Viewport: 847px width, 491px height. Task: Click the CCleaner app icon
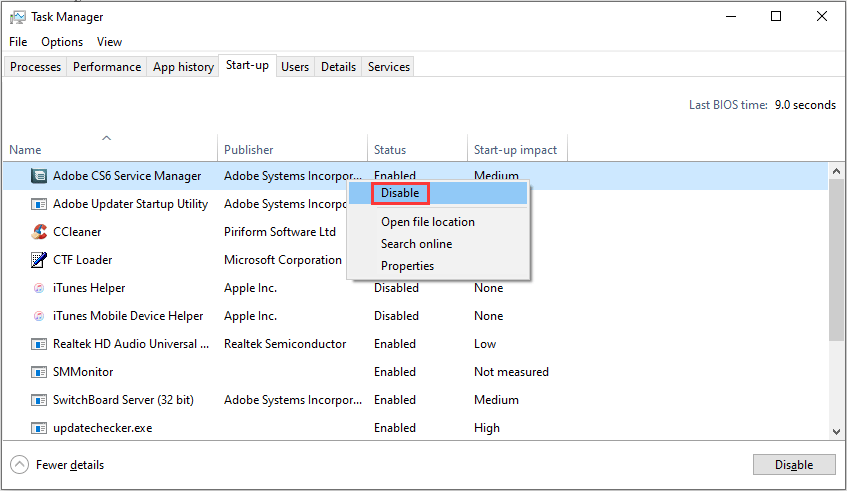pos(39,232)
